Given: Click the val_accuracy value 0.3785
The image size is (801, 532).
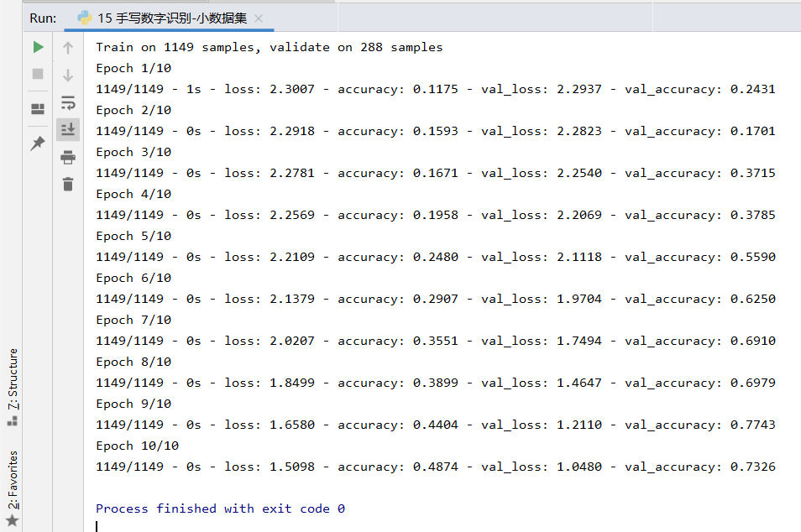Looking at the screenshot, I should tap(753, 215).
